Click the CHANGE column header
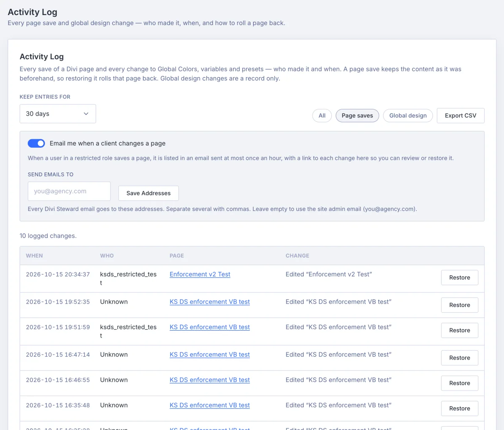The height and width of the screenshot is (430, 504). 297,256
